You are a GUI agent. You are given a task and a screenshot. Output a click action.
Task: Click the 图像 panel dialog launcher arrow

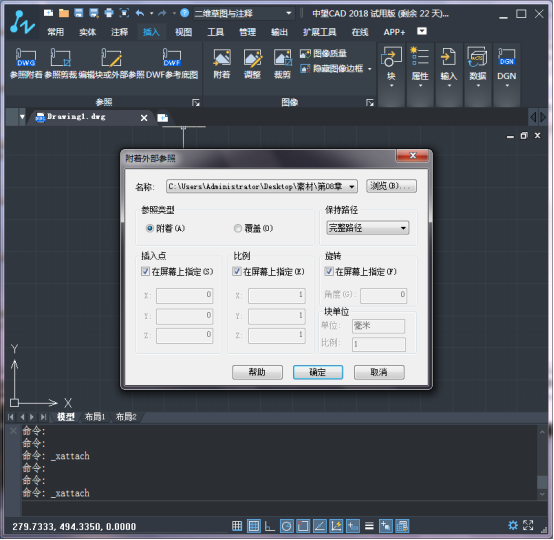click(x=370, y=102)
